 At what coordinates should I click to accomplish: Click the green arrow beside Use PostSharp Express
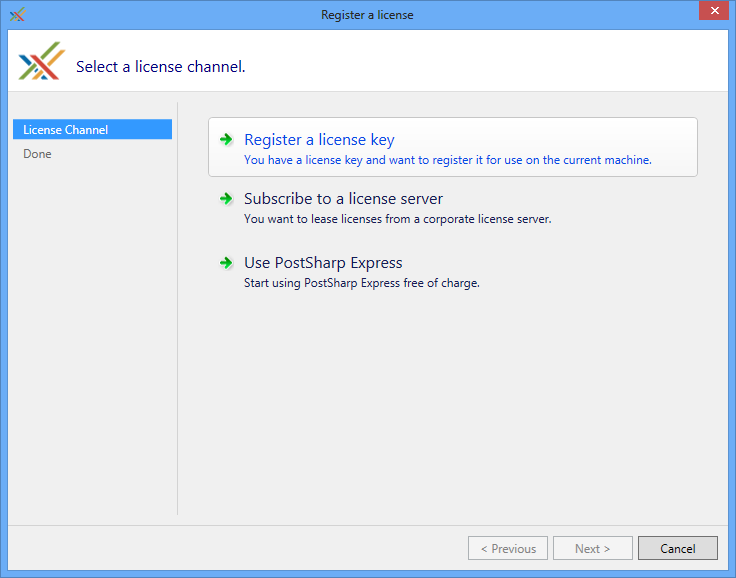226,263
